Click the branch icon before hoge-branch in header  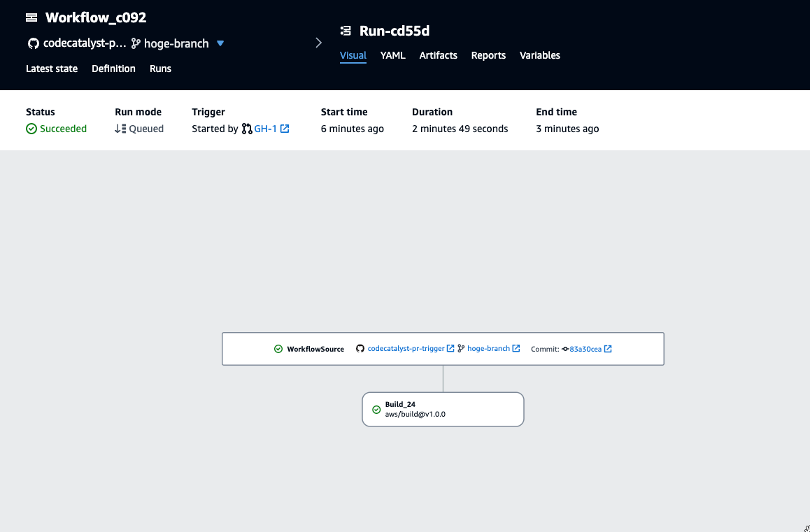click(x=136, y=43)
